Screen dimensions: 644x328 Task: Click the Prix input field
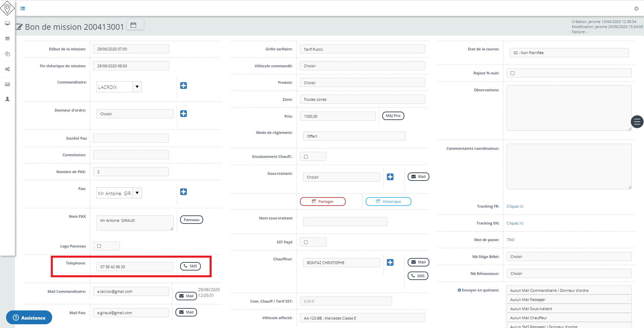pyautogui.click(x=338, y=116)
